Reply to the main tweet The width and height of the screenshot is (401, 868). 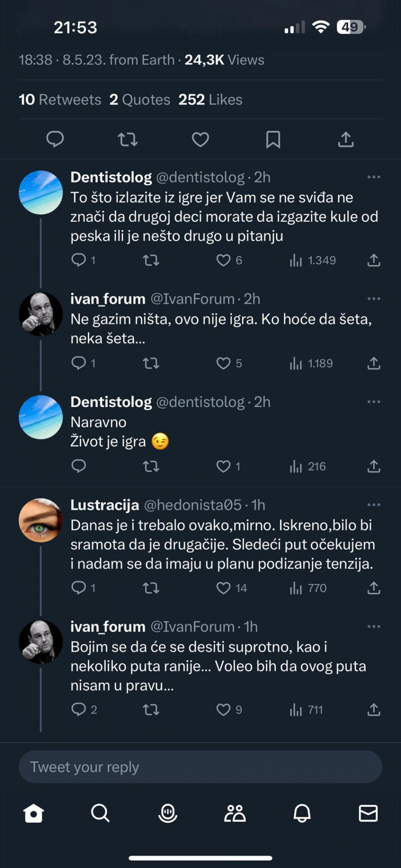(55, 140)
